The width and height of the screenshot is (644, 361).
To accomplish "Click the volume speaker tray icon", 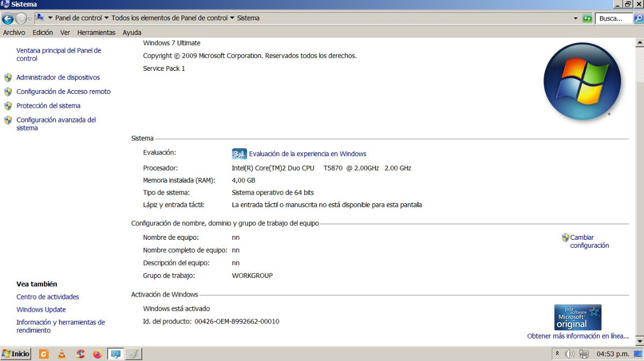I will (x=570, y=354).
